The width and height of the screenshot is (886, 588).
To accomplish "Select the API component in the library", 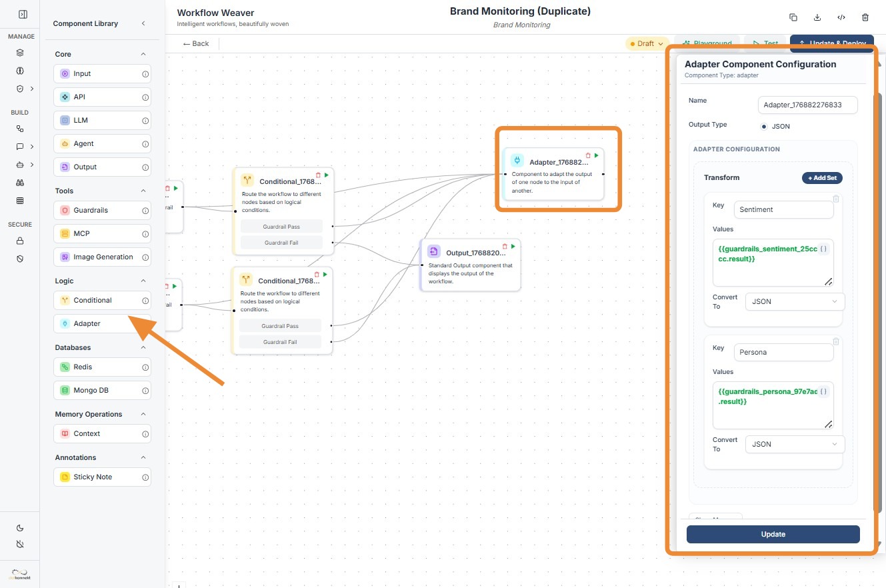I will [102, 97].
